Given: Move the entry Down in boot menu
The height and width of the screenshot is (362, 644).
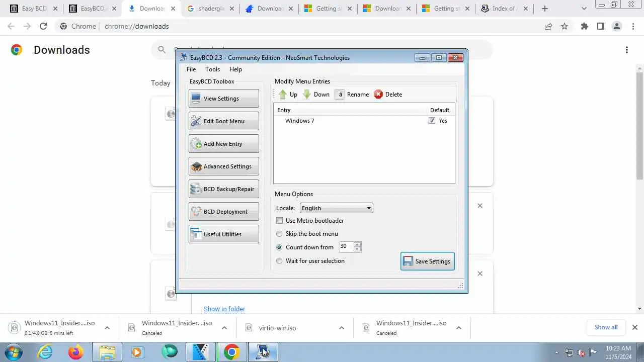Looking at the screenshot, I should [x=316, y=95].
